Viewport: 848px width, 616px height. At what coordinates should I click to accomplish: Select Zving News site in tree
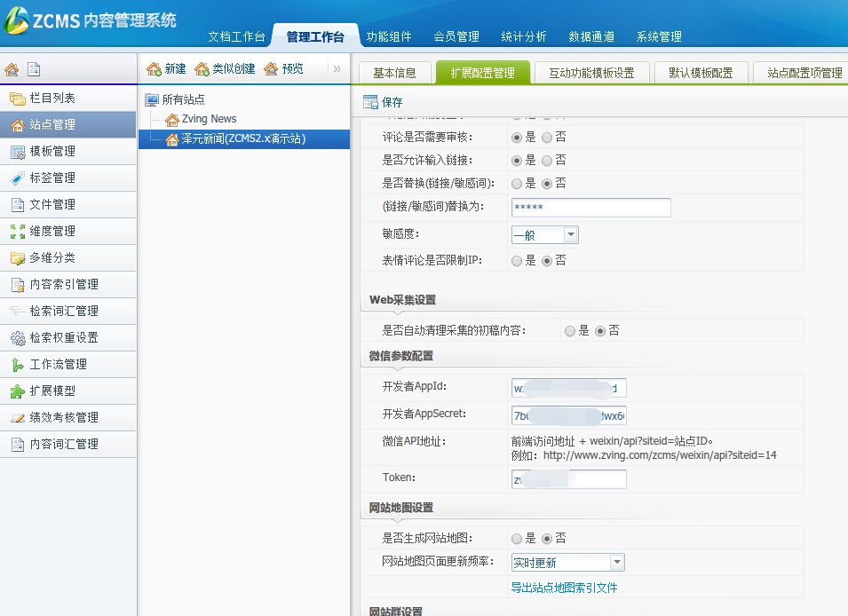tap(210, 119)
